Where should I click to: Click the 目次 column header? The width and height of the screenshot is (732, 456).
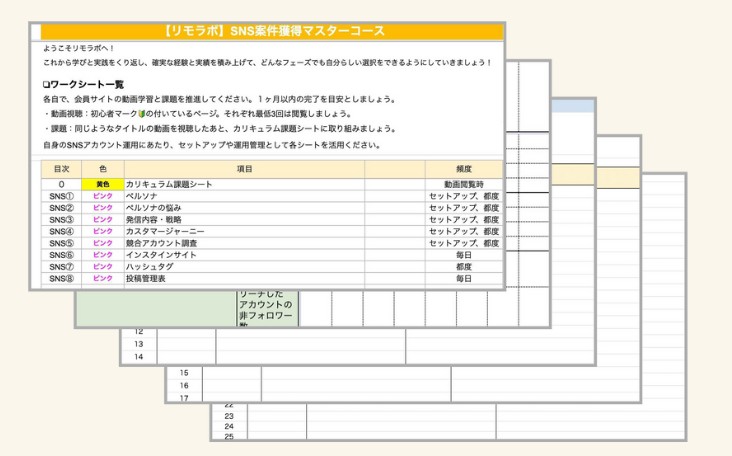point(61,170)
